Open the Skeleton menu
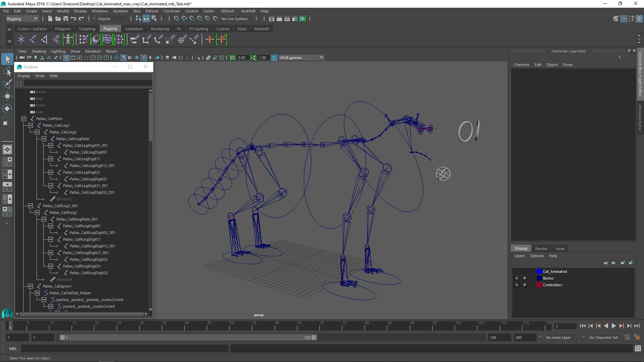644x362 pixels. click(x=120, y=11)
